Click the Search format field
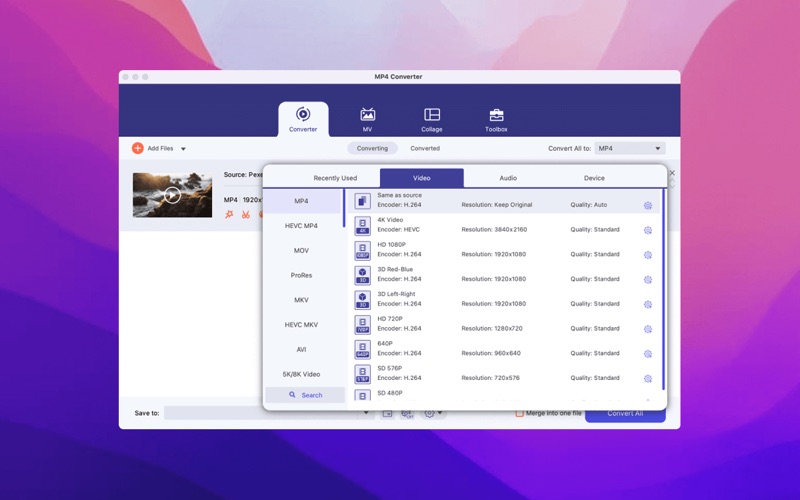Image resolution: width=800 pixels, height=500 pixels. point(305,395)
